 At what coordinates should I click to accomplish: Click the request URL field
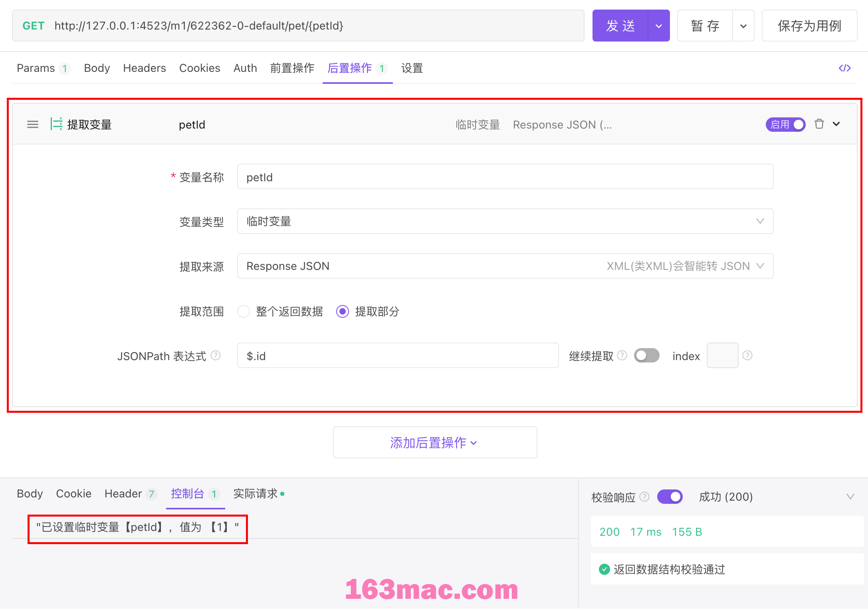[x=298, y=26]
